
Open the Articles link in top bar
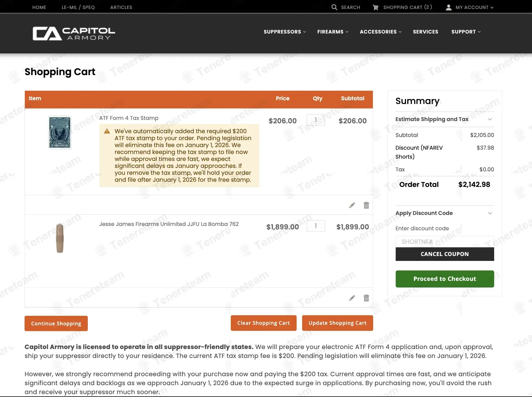(x=121, y=8)
